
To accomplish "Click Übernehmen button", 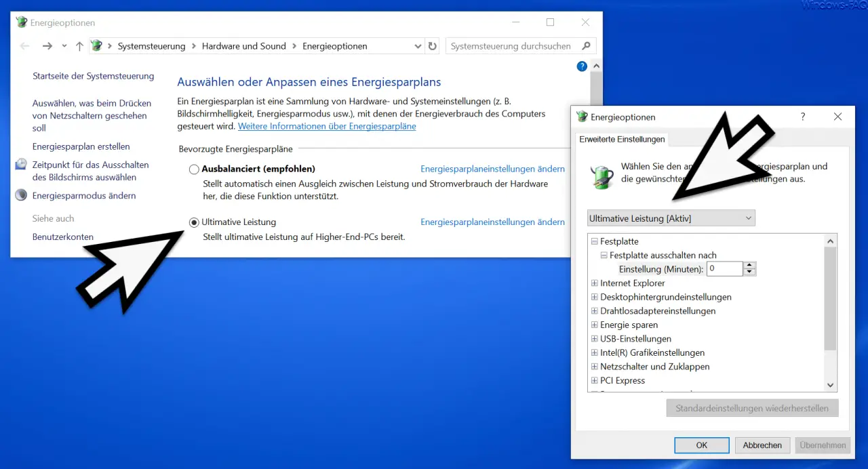I will point(823,445).
